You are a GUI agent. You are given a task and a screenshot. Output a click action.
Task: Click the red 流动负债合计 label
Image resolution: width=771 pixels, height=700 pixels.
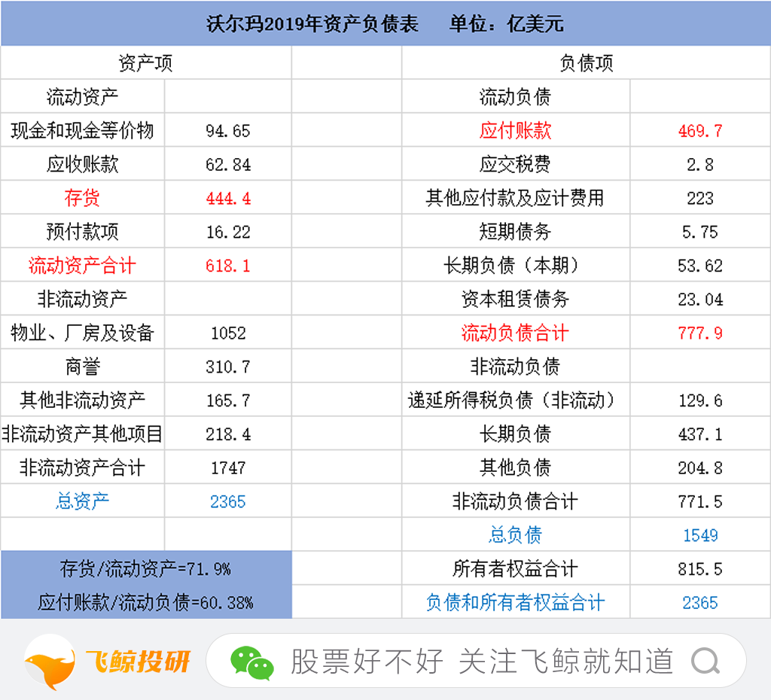click(515, 333)
